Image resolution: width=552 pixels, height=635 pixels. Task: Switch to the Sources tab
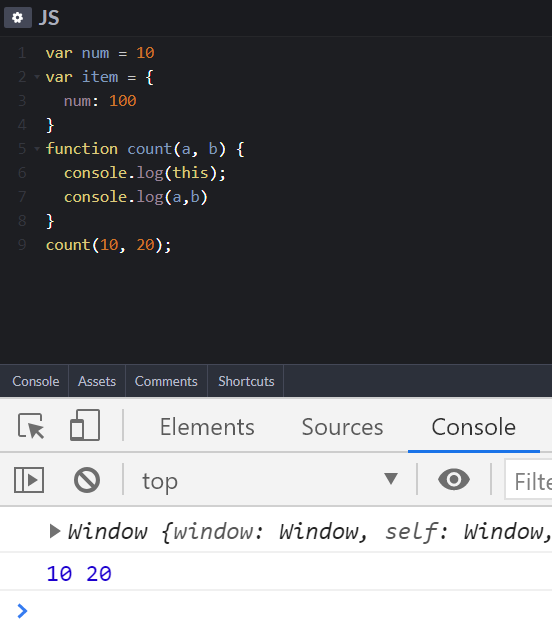(342, 427)
